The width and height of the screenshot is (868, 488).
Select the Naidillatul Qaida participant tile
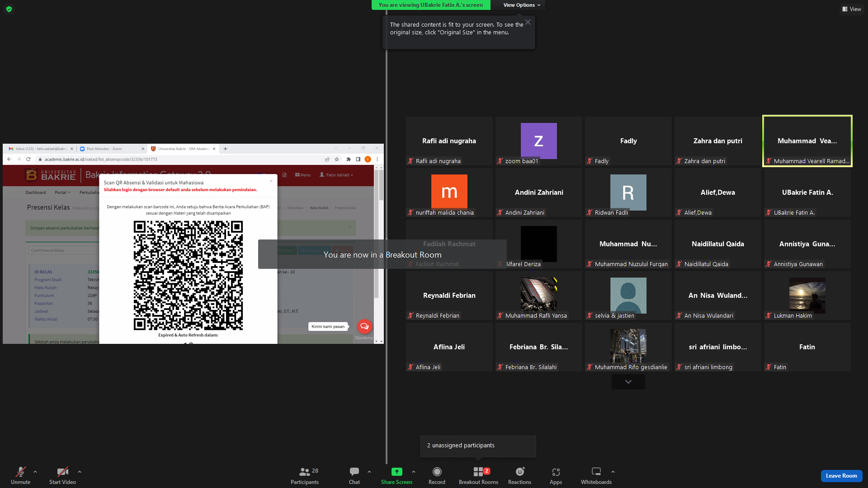click(718, 244)
